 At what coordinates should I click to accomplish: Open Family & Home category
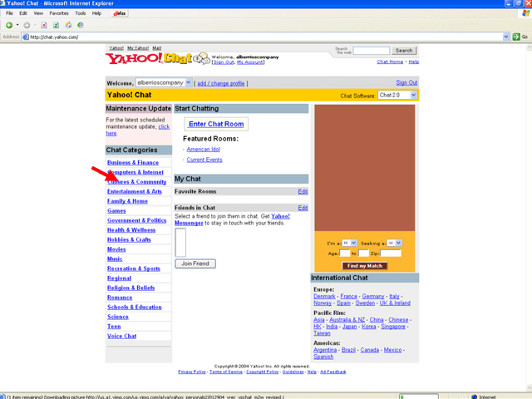click(x=127, y=201)
